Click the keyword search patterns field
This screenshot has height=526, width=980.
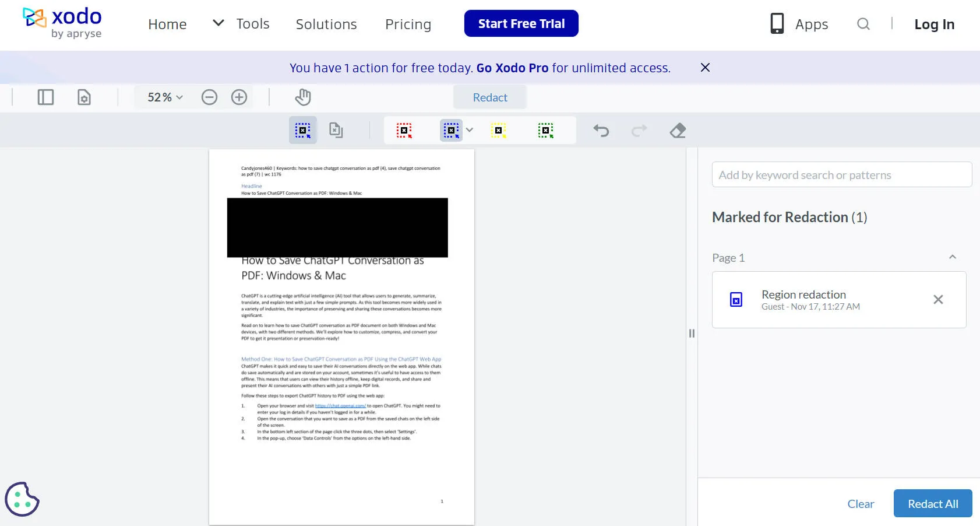(841, 174)
